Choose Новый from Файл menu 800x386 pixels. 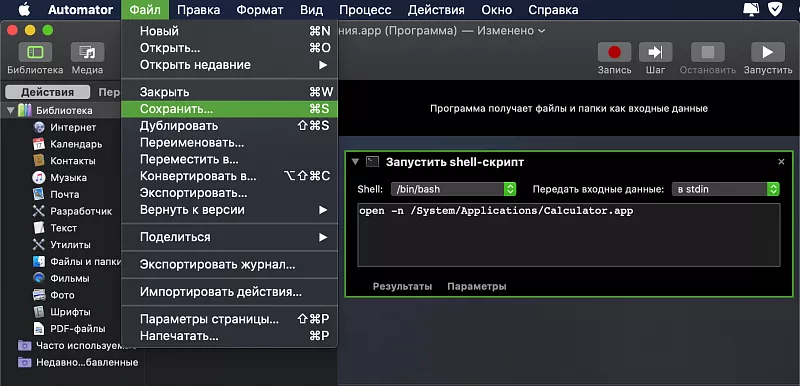tap(229, 31)
